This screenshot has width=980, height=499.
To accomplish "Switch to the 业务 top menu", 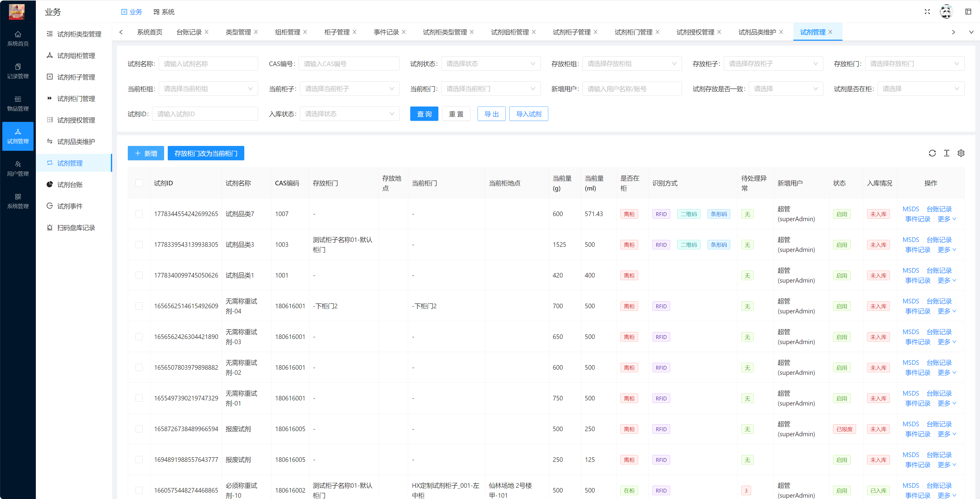I will [x=132, y=12].
